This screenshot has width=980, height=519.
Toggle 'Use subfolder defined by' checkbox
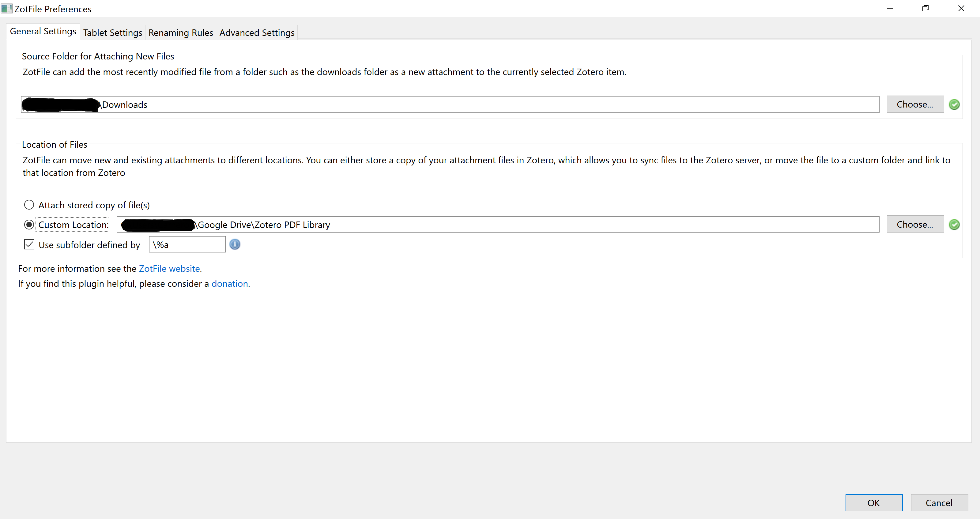point(29,244)
